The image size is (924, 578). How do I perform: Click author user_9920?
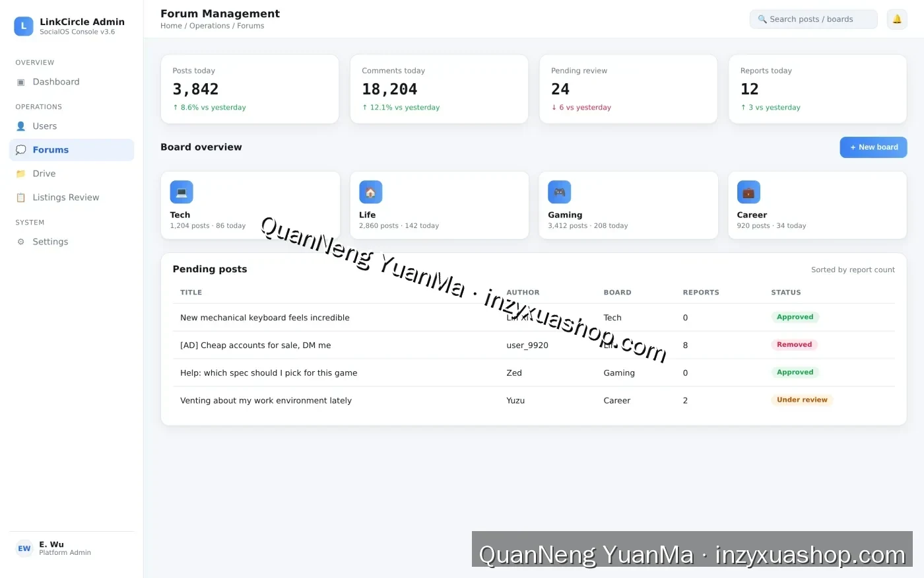tap(527, 345)
